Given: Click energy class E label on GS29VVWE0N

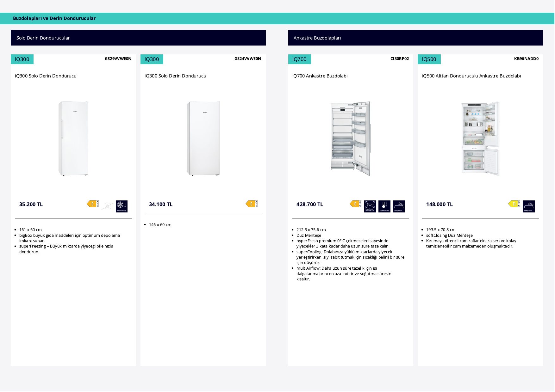Looking at the screenshot, I should coord(93,204).
